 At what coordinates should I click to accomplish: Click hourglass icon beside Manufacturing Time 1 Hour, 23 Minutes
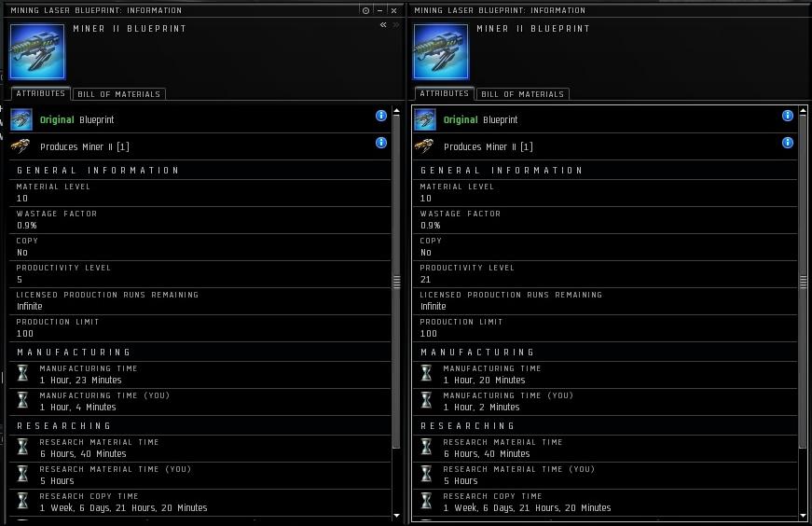[x=22, y=373]
